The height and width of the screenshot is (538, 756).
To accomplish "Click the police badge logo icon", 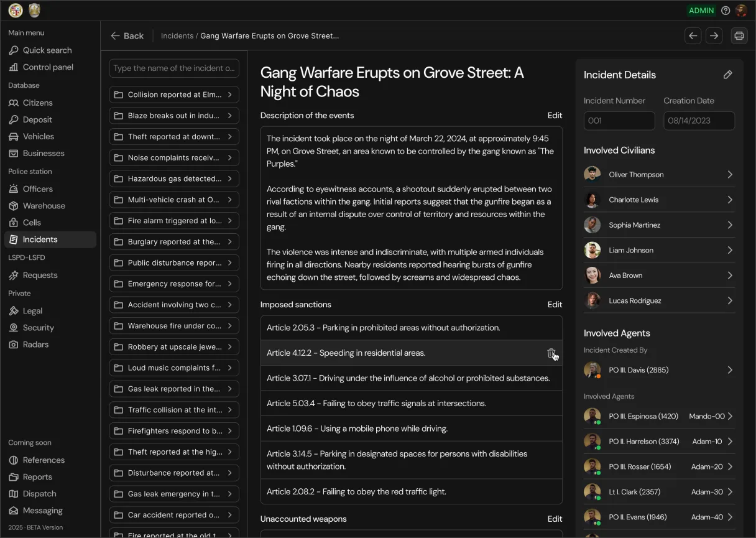I will (35, 11).
